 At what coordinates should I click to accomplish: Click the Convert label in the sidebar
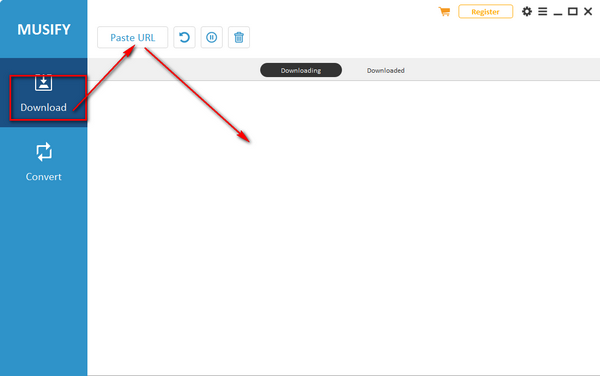coord(44,177)
